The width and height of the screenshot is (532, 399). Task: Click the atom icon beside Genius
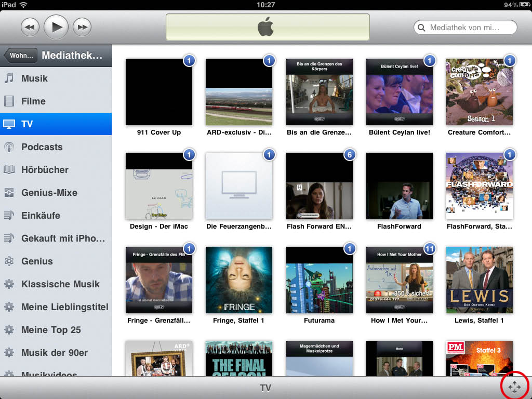coord(9,261)
